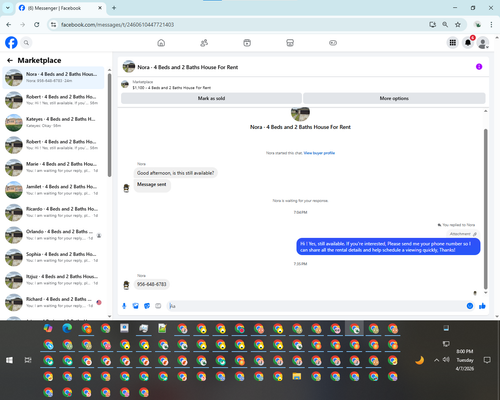Open Chrome's three-dot menu

pos(491,24)
